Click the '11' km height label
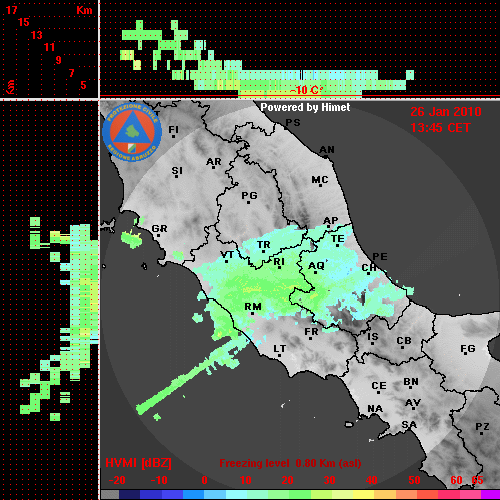This screenshot has height=500, width=500. pyautogui.click(x=49, y=47)
